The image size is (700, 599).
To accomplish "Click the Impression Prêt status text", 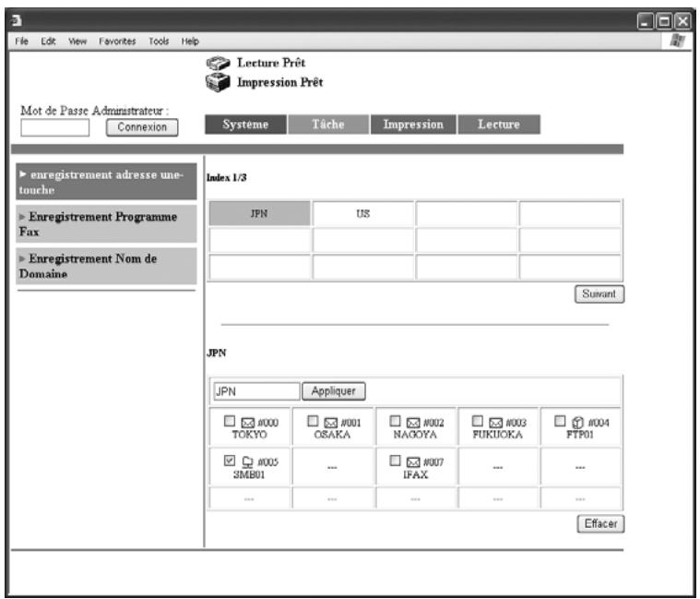I will pyautogui.click(x=280, y=82).
